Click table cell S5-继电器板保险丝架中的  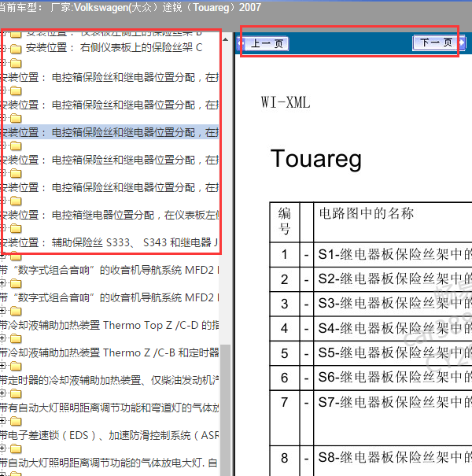click(x=393, y=353)
